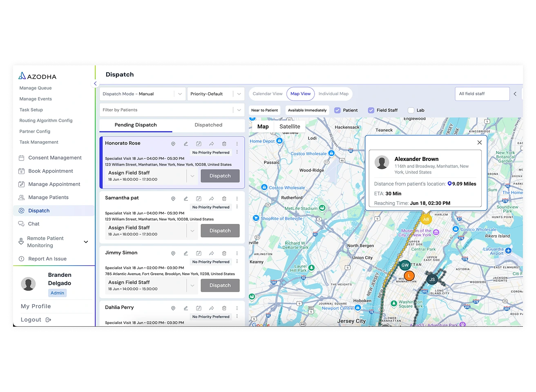Delete Dahlia Perry's visit using the trash icon
Viewport: 536px width, 392px height.
(224, 308)
